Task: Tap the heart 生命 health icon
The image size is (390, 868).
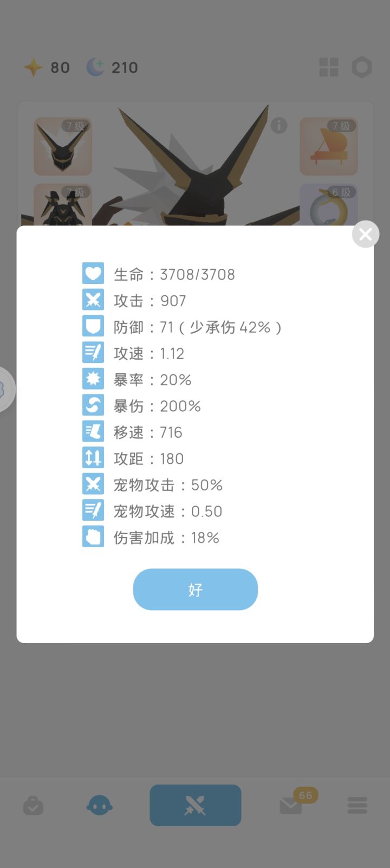Action: click(93, 274)
